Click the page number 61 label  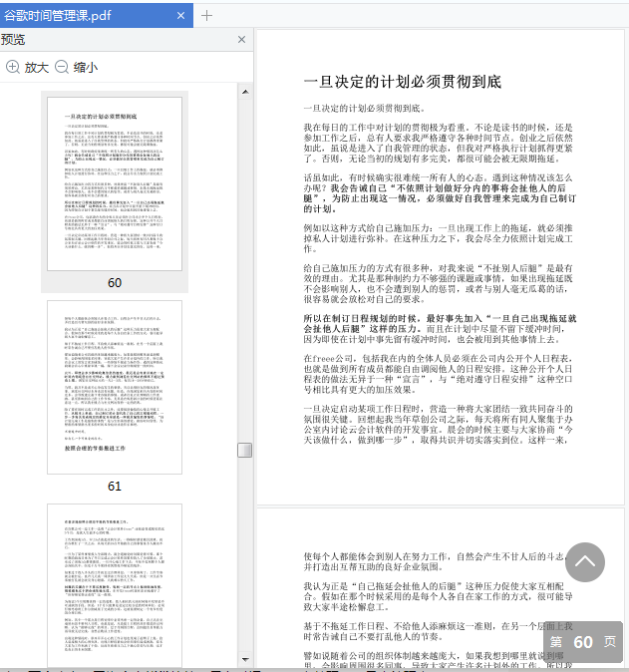[115, 486]
